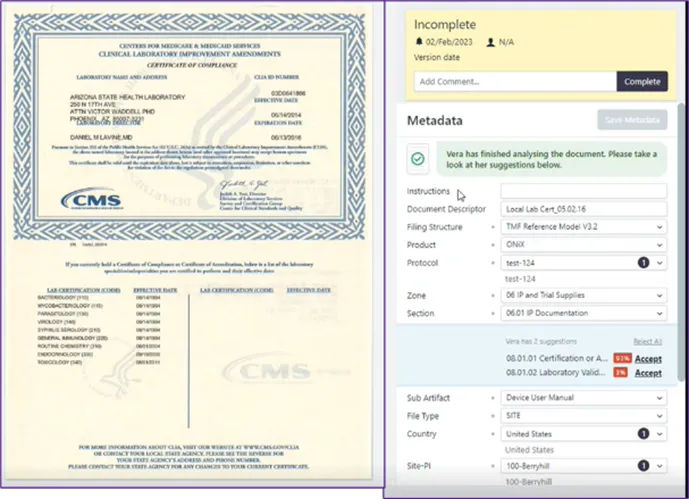Image resolution: width=689 pixels, height=499 pixels.
Task: Click the bell icon beside 02/Feb/2023
Action: pyautogui.click(x=419, y=42)
